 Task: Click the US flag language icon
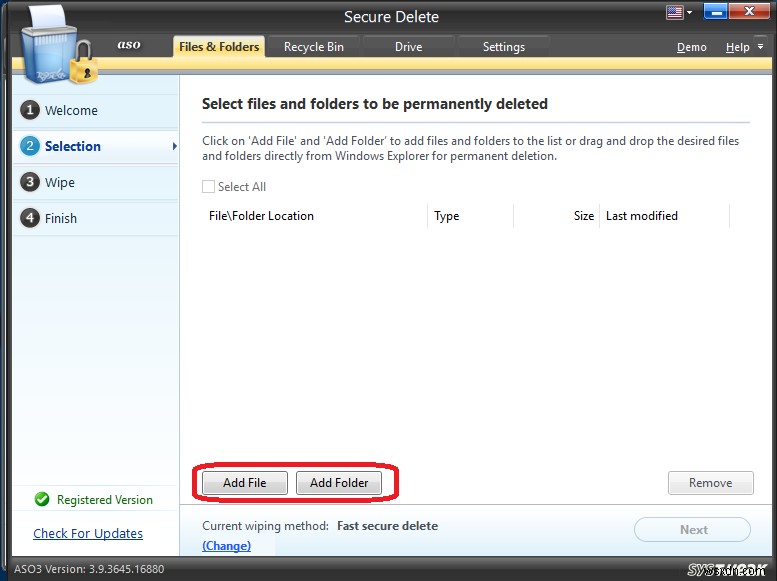(x=674, y=13)
